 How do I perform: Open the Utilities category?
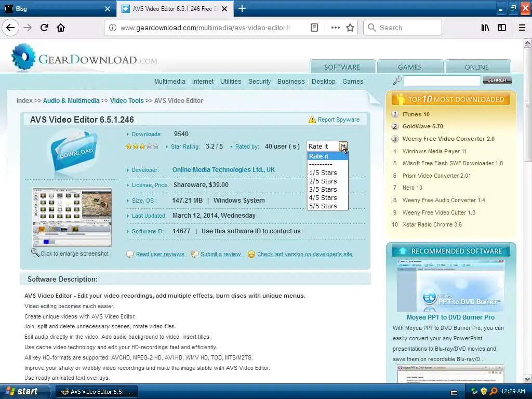231,82
